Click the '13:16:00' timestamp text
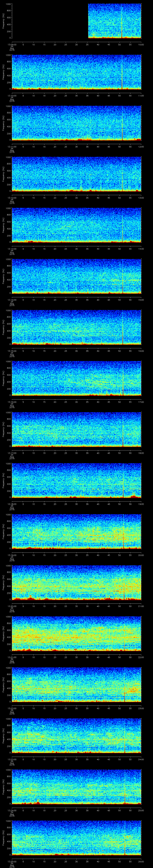 [12, 402]
